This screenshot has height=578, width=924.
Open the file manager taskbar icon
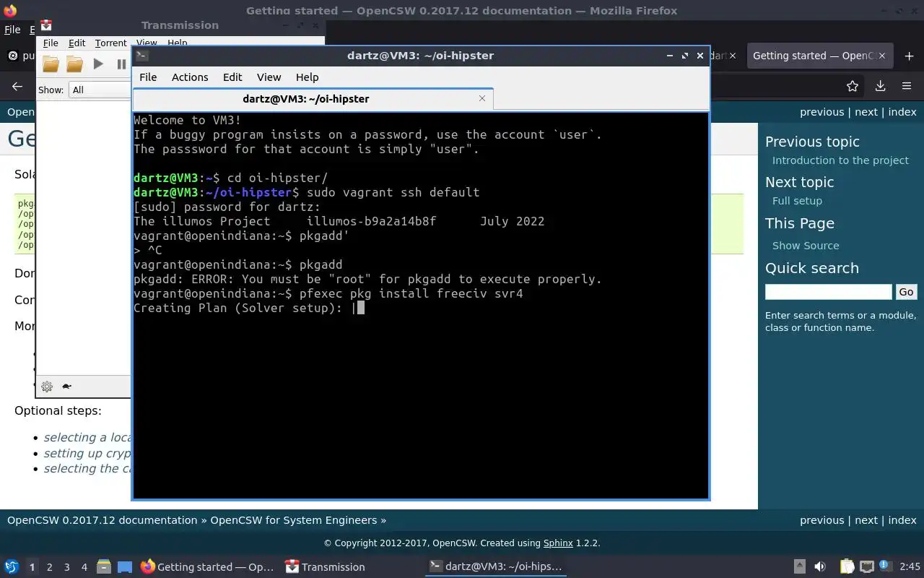[103, 567]
